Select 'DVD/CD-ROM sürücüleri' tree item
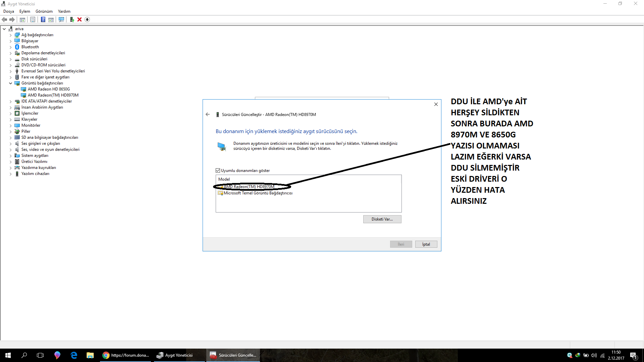Screen dimensions: 644x362 (43, 65)
